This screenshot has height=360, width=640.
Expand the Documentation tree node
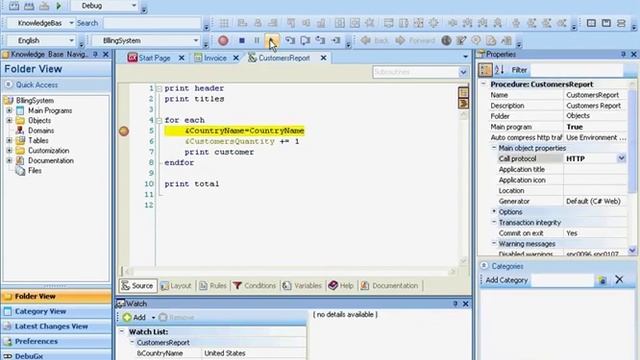[9, 160]
